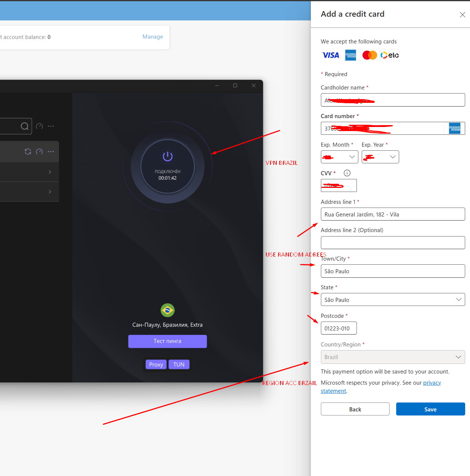Click the three-dots icon in server group row
This screenshot has width=470, height=476.
point(51,151)
